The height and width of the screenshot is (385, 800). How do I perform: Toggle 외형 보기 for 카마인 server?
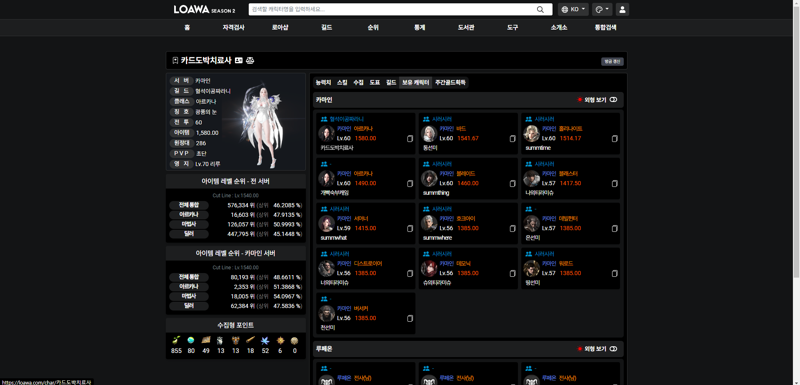[613, 100]
